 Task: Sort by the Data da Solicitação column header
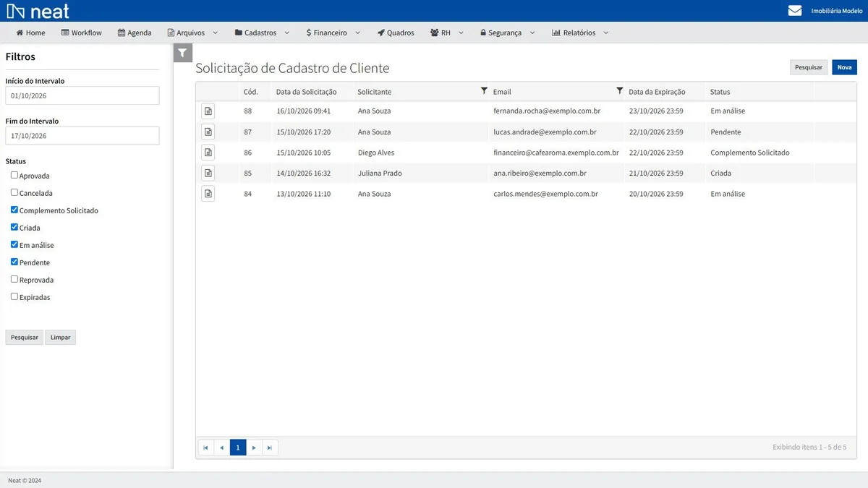tap(307, 92)
